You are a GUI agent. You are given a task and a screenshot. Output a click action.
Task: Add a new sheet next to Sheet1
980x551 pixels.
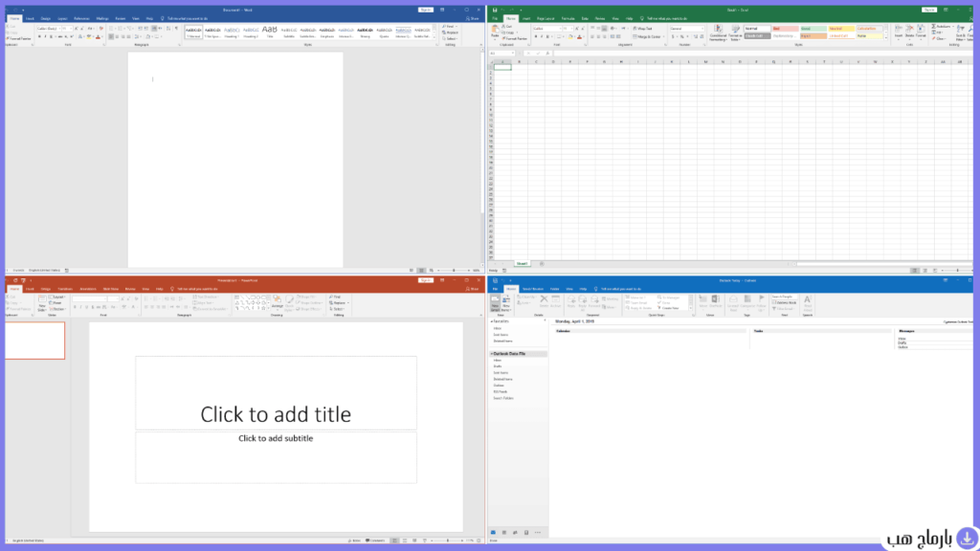tap(542, 264)
